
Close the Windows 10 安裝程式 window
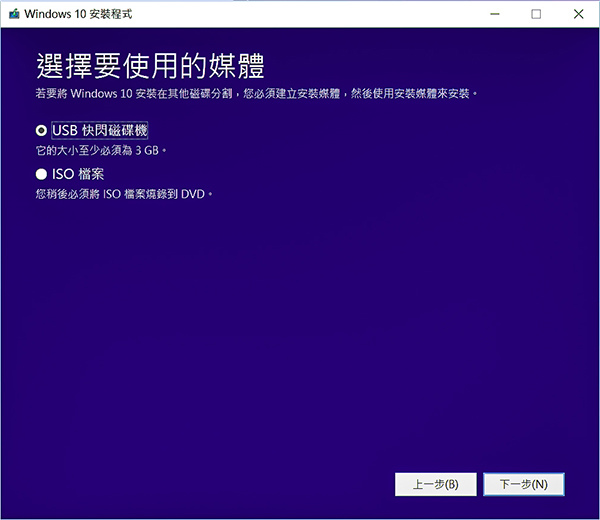(579, 14)
